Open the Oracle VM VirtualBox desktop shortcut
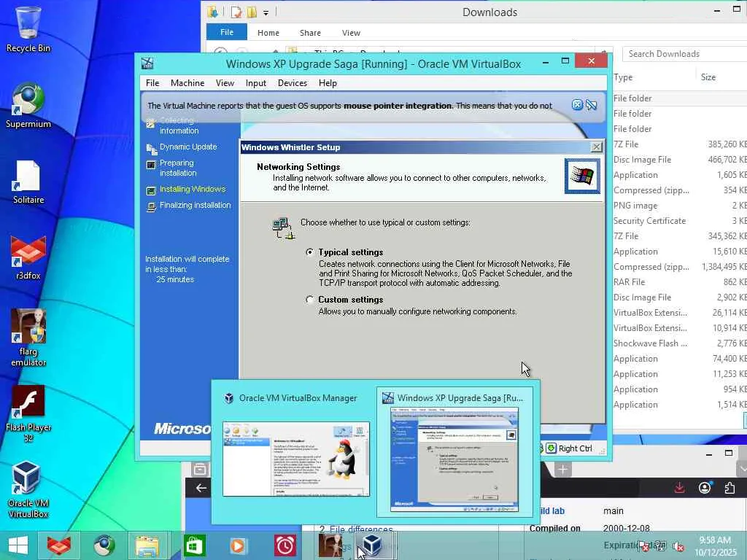This screenshot has width=747, height=560. point(28,489)
